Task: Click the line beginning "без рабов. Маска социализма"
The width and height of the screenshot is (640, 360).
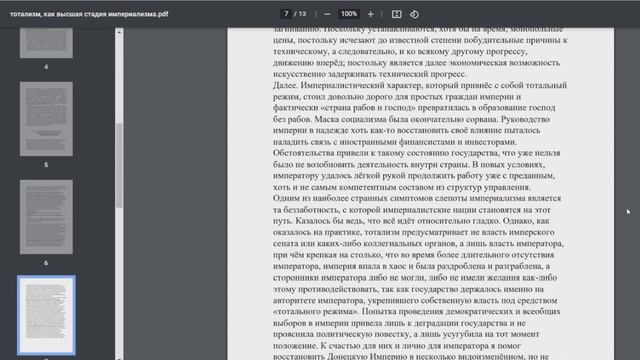Action: pos(411,119)
